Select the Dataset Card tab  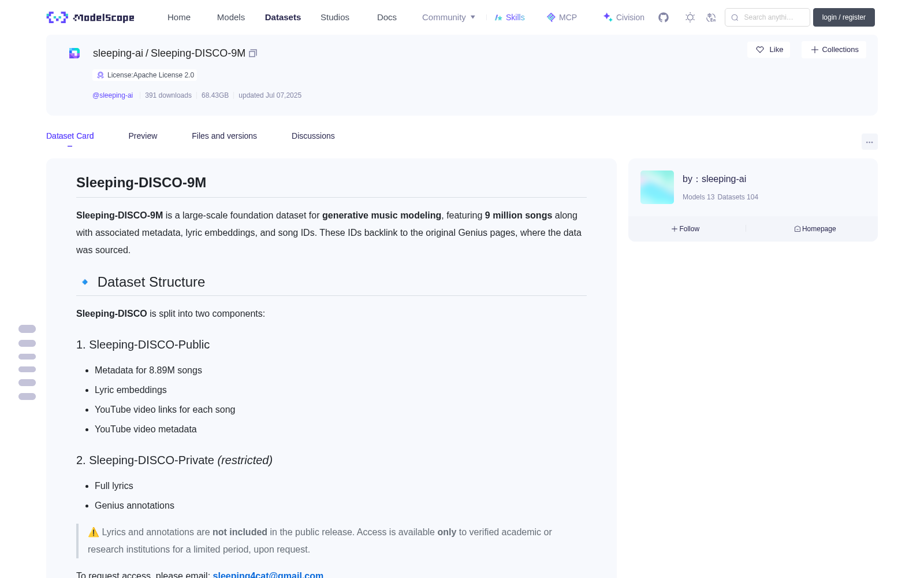click(x=70, y=136)
